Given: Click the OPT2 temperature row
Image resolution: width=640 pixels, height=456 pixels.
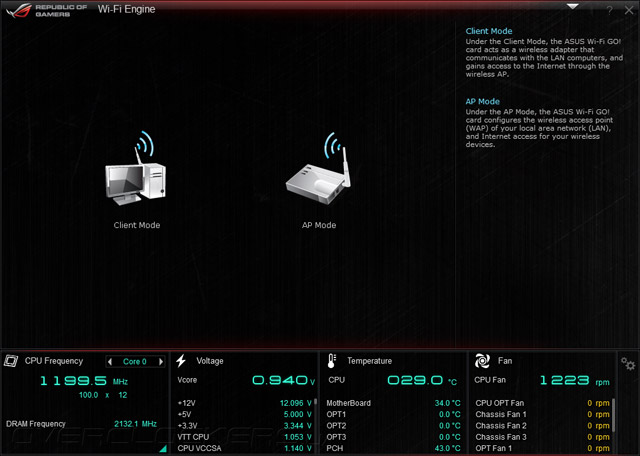Looking at the screenshot, I should click(x=393, y=426).
